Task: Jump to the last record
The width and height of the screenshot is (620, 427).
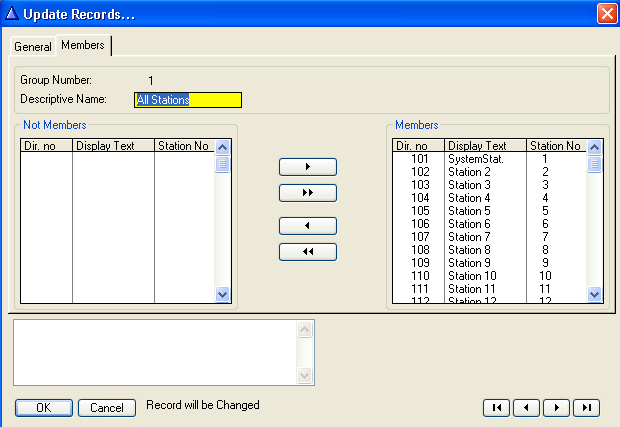Action: click(585, 407)
